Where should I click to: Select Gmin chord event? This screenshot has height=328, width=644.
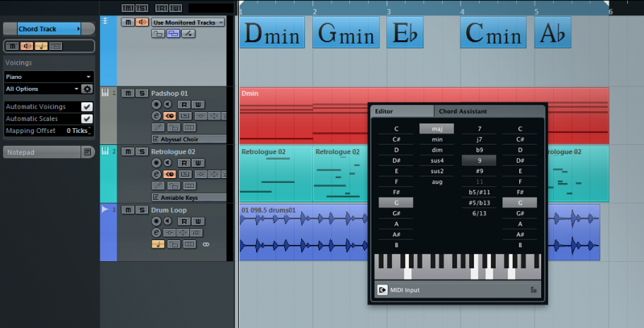pyautogui.click(x=346, y=32)
